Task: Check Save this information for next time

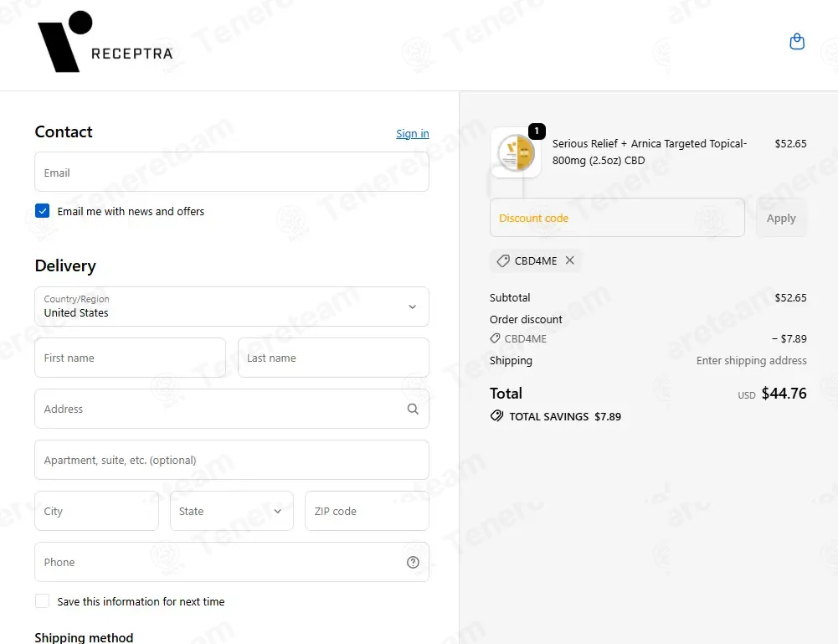Action: pos(42,601)
